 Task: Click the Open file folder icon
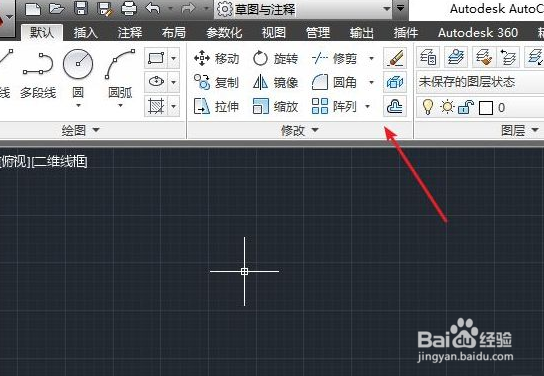pos(57,9)
